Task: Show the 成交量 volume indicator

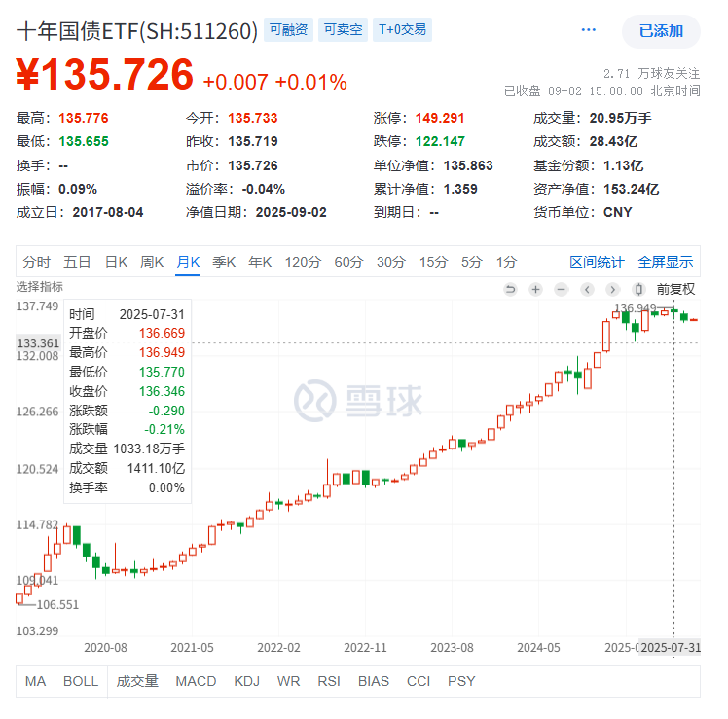Action: coord(137,681)
